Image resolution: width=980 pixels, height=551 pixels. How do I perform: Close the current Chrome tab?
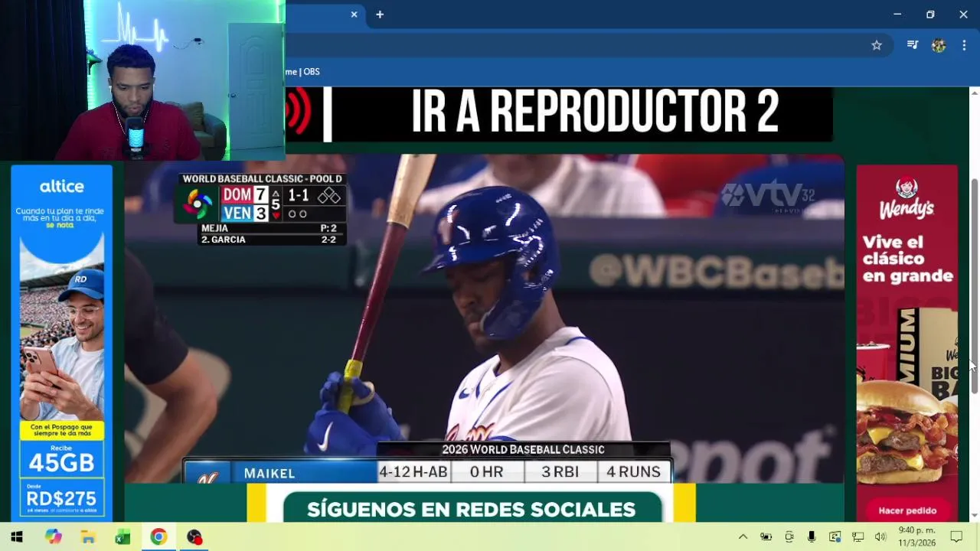pos(354,15)
